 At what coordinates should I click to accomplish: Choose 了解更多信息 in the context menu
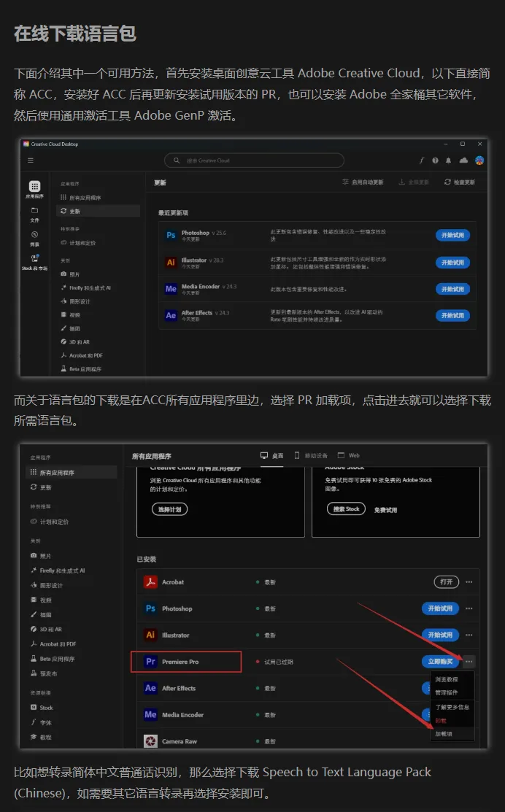(x=452, y=708)
